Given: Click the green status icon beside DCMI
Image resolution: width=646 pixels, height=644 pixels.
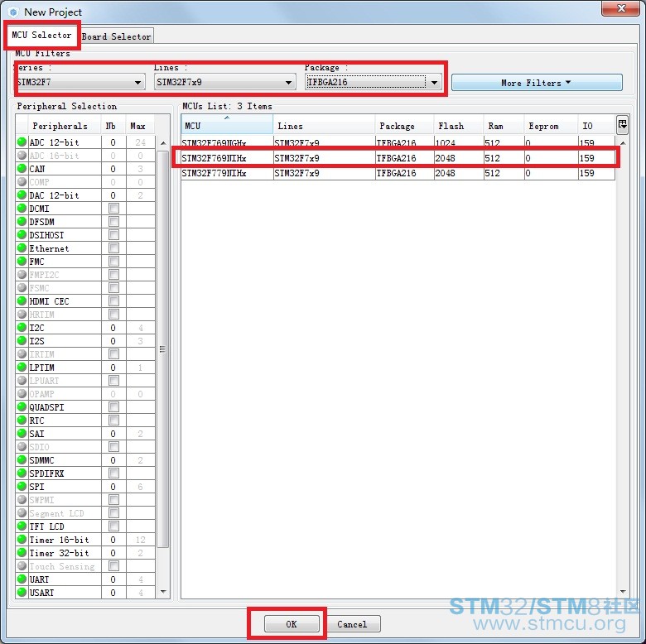Looking at the screenshot, I should (x=22, y=208).
